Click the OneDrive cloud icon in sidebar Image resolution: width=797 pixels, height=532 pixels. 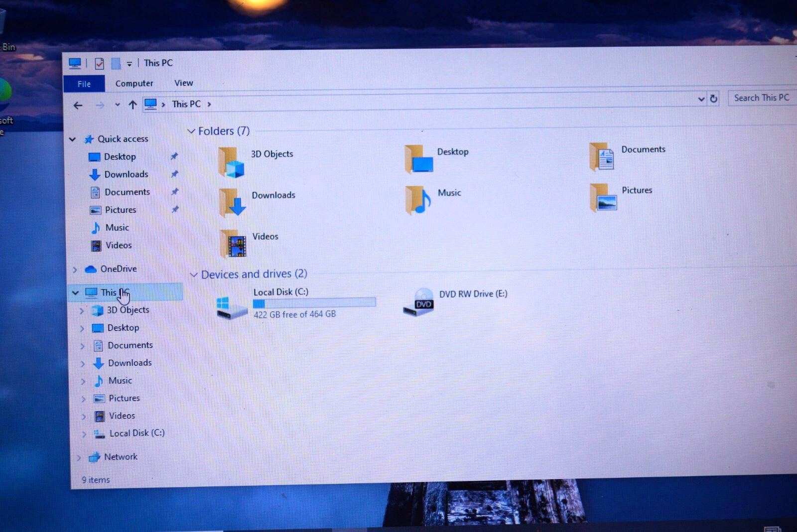click(91, 269)
